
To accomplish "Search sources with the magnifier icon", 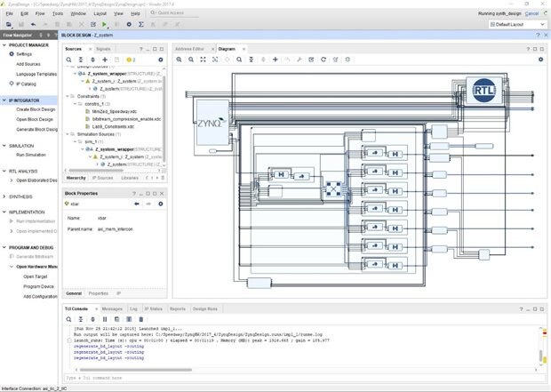I will pyautogui.click(x=69, y=59).
